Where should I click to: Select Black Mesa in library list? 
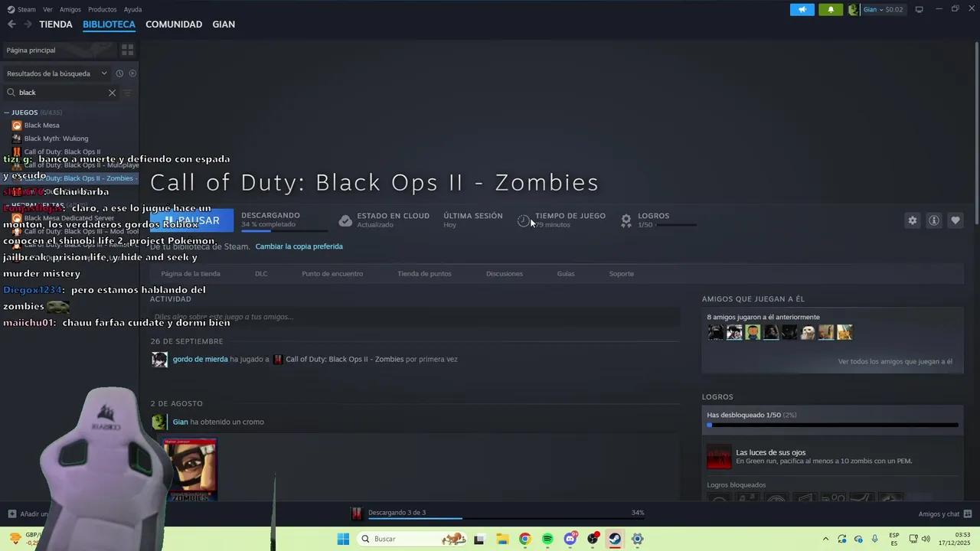click(x=41, y=126)
